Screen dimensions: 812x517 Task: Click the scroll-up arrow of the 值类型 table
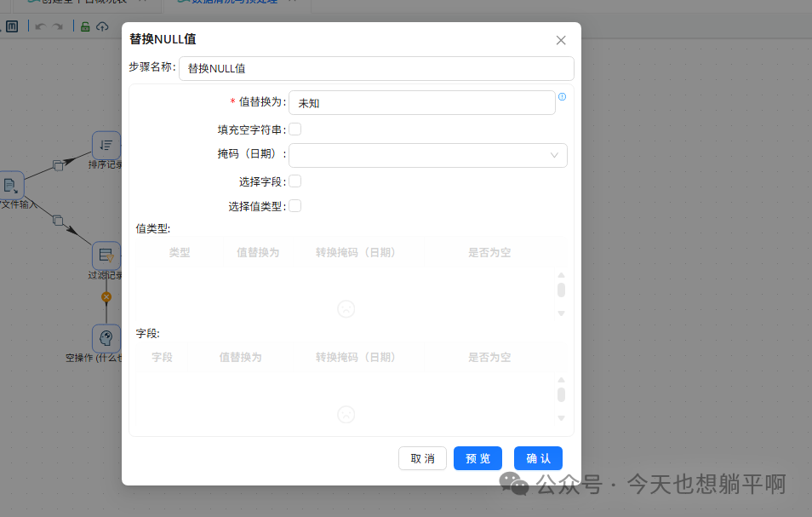561,275
